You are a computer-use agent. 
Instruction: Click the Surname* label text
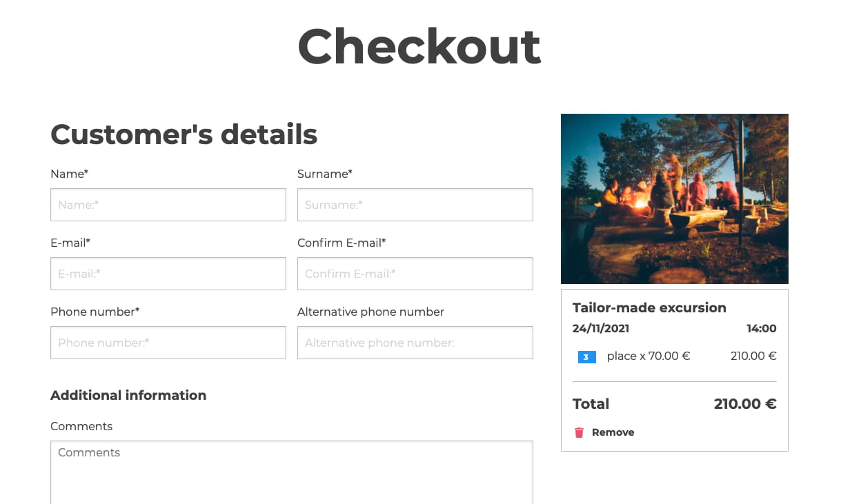click(325, 174)
